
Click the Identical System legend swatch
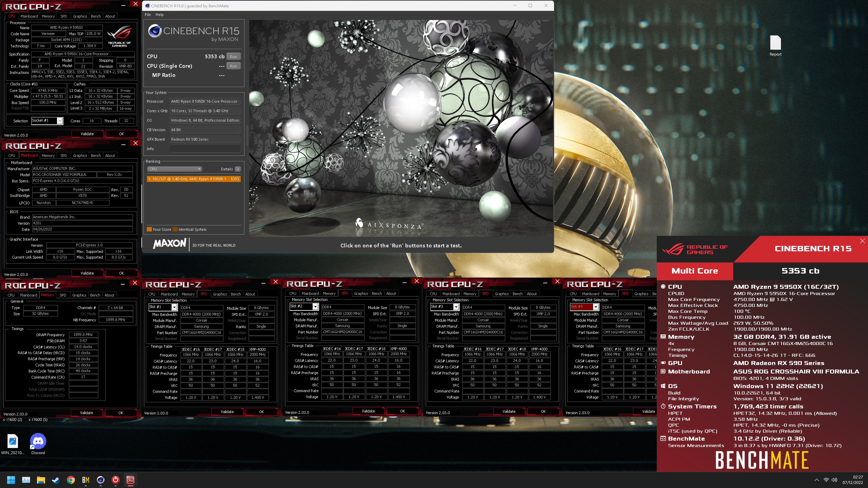coord(175,229)
